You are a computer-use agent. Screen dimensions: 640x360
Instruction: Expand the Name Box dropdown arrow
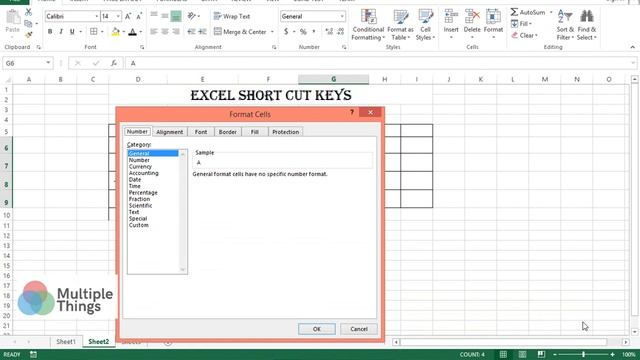[48, 63]
